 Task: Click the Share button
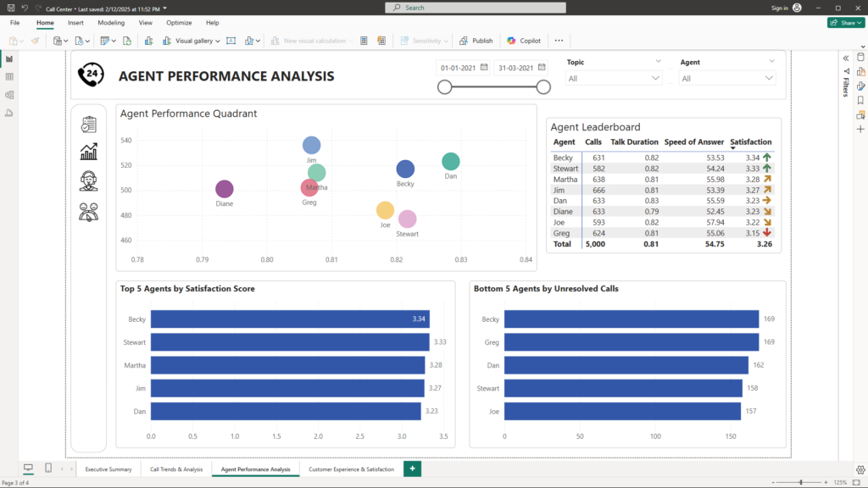[846, 23]
